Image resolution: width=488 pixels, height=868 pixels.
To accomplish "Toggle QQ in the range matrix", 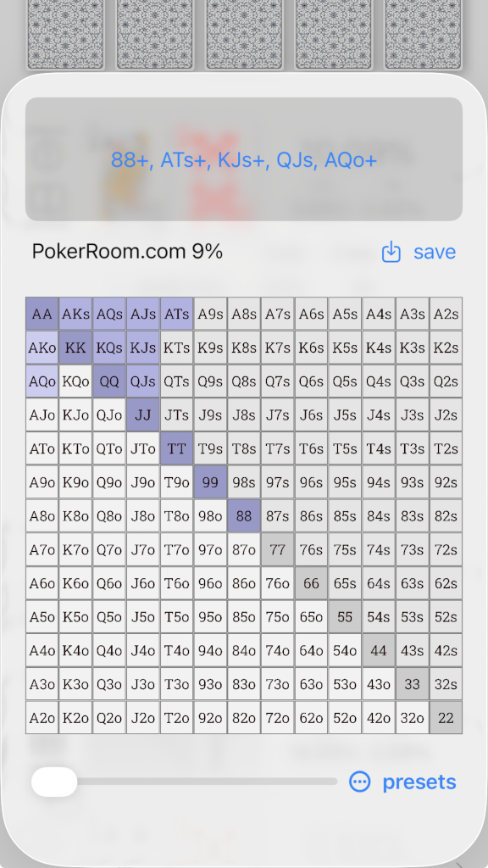I will (108, 381).
